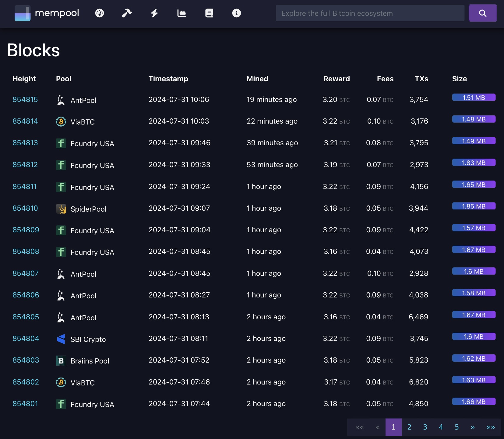The width and height of the screenshot is (504, 439).
Task: Open the About info icon
Action: 236,13
